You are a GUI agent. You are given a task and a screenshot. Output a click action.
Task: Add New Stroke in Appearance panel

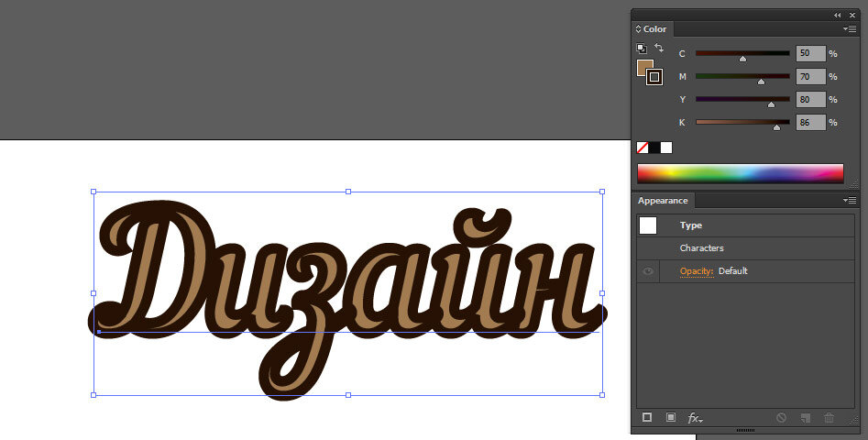click(646, 417)
